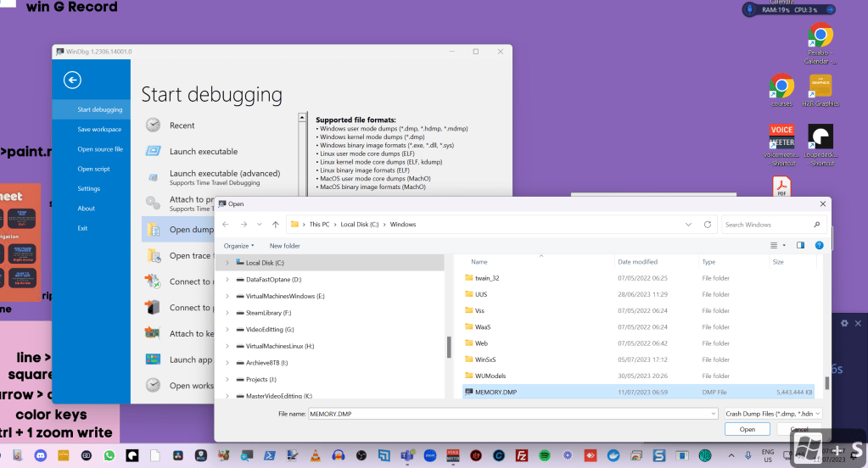Open VLC media player from the taskbar

tap(315, 455)
